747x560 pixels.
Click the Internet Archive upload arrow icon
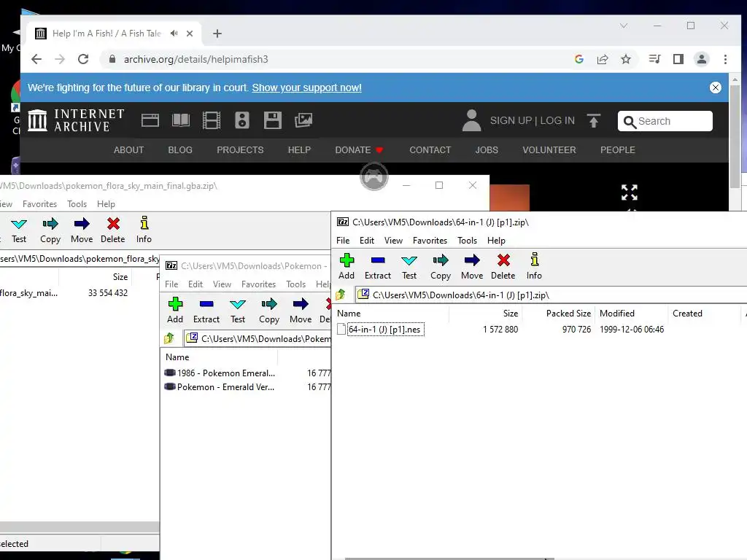click(594, 120)
